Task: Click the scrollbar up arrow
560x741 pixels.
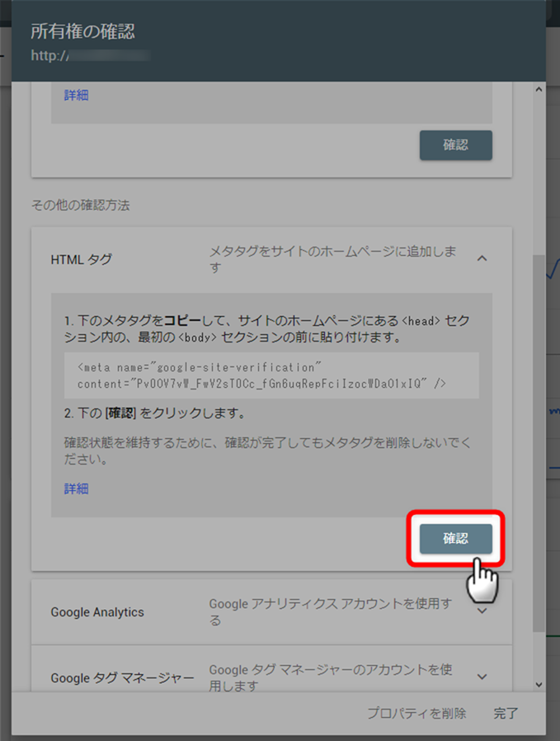Action: (539, 89)
